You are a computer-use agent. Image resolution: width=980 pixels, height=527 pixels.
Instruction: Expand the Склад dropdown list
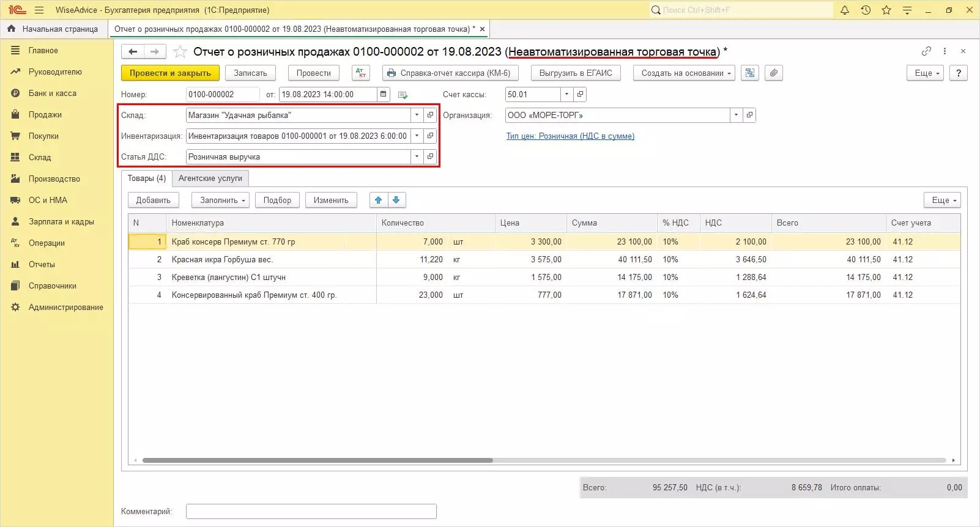(x=417, y=115)
